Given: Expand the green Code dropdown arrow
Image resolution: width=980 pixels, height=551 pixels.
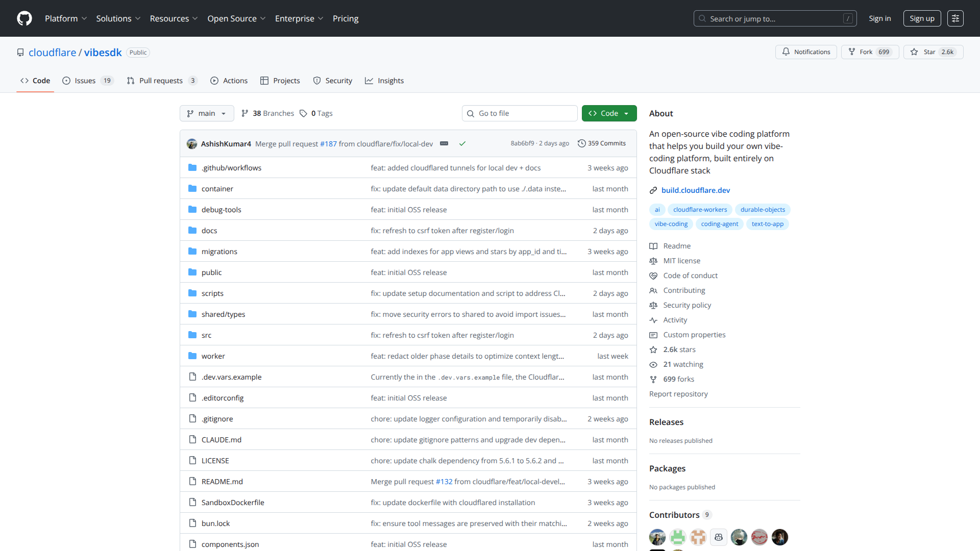Looking at the screenshot, I should tap(627, 113).
